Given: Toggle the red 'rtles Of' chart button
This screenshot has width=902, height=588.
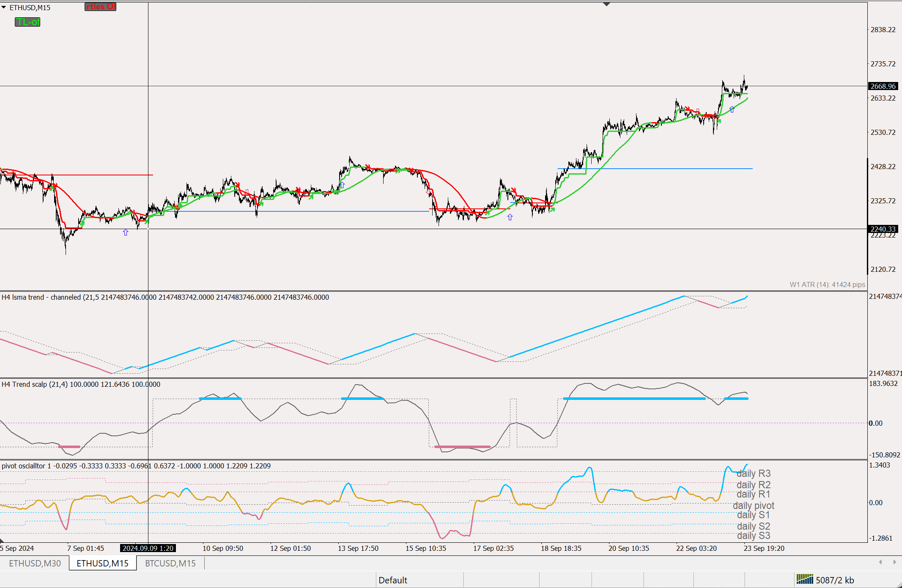Looking at the screenshot, I should 100,7.
